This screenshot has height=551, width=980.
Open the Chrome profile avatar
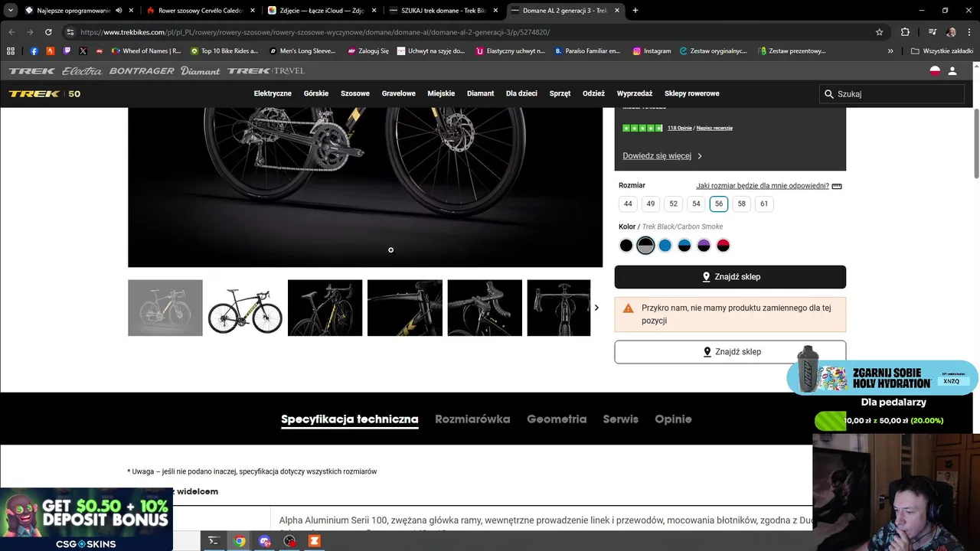(x=951, y=32)
